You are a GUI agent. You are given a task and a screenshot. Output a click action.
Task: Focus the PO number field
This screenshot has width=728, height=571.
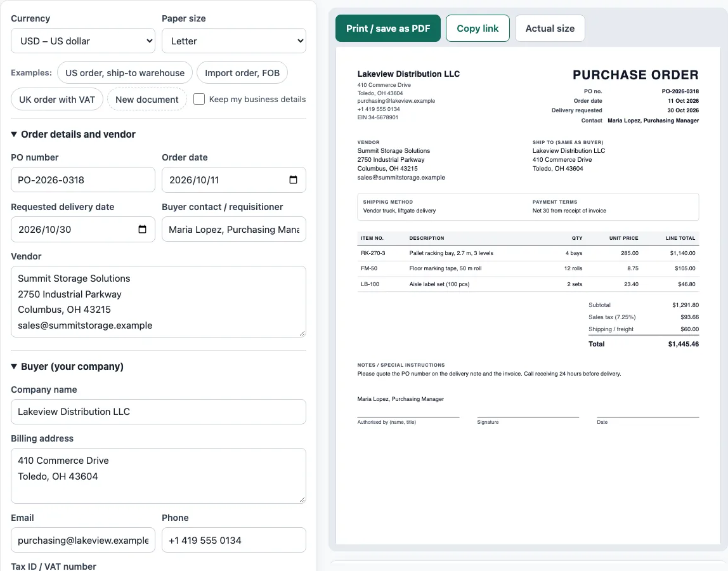tap(83, 180)
